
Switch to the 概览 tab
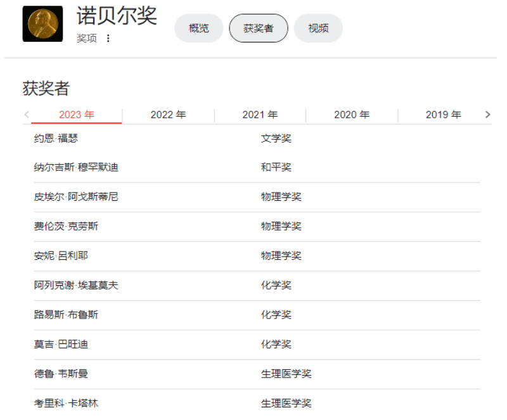click(199, 28)
